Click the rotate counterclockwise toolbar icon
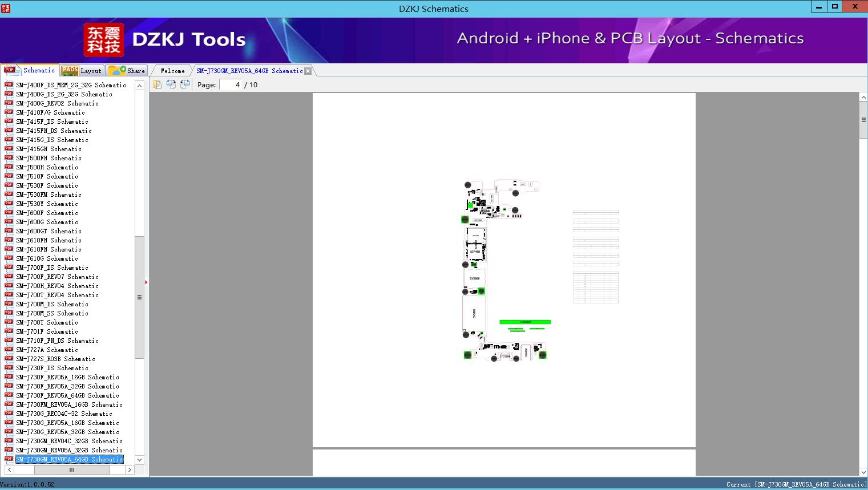The width and height of the screenshot is (868, 490). (x=185, y=84)
